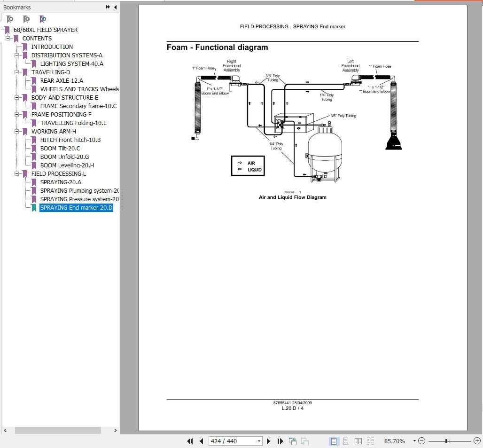
Task: Open the HITCH Front hitch-10.B bookmark
Action: coord(70,140)
